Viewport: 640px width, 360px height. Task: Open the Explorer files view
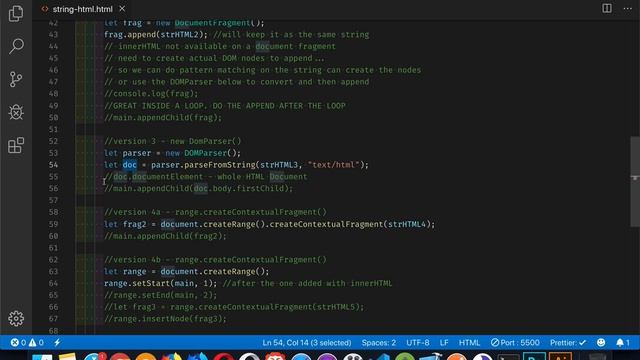[16, 13]
